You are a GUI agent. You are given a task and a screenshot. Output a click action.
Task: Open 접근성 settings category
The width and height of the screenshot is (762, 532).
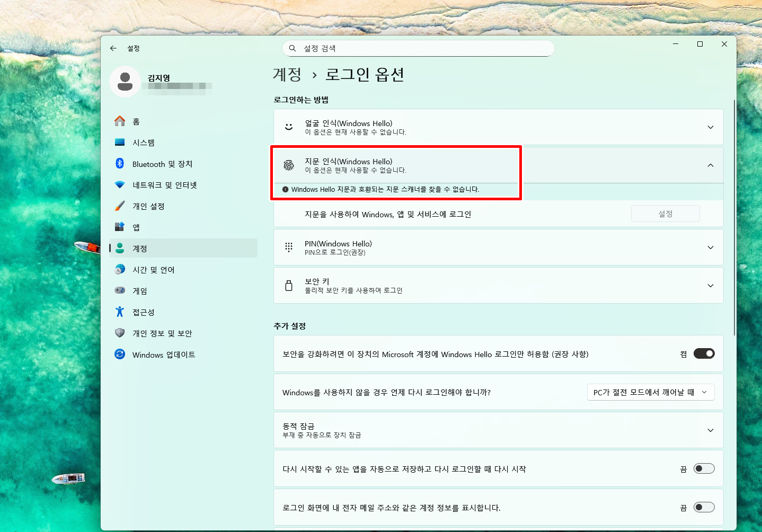[183, 312]
